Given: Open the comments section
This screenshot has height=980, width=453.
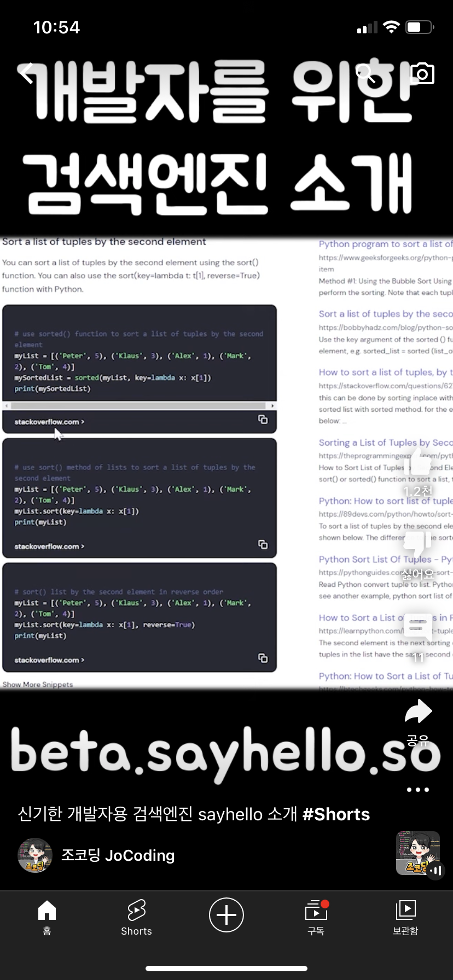Looking at the screenshot, I should 418,628.
